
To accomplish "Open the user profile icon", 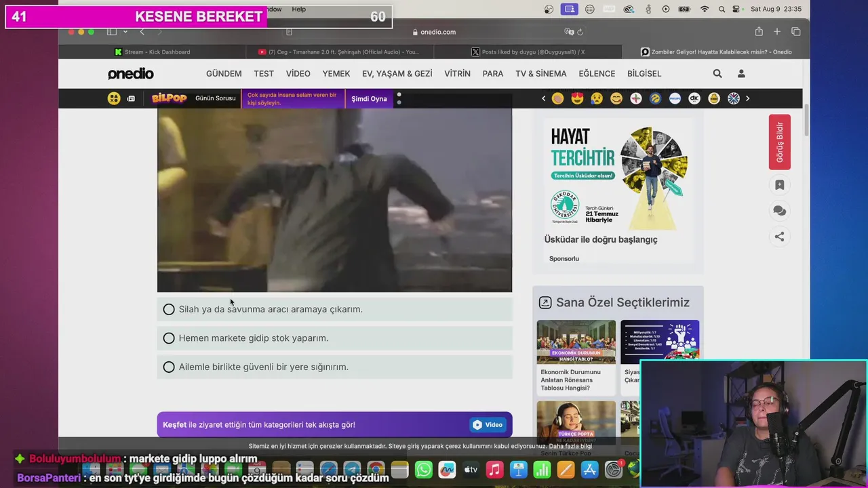I will [x=741, y=74].
